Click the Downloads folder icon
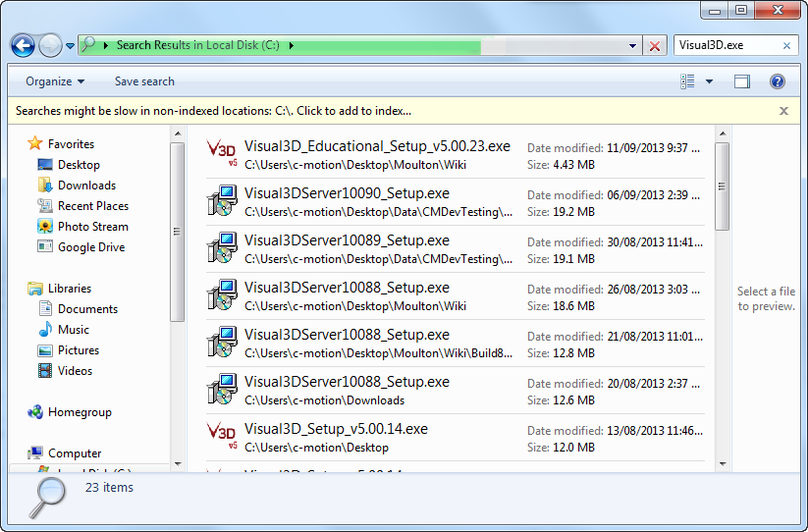 tap(45, 185)
